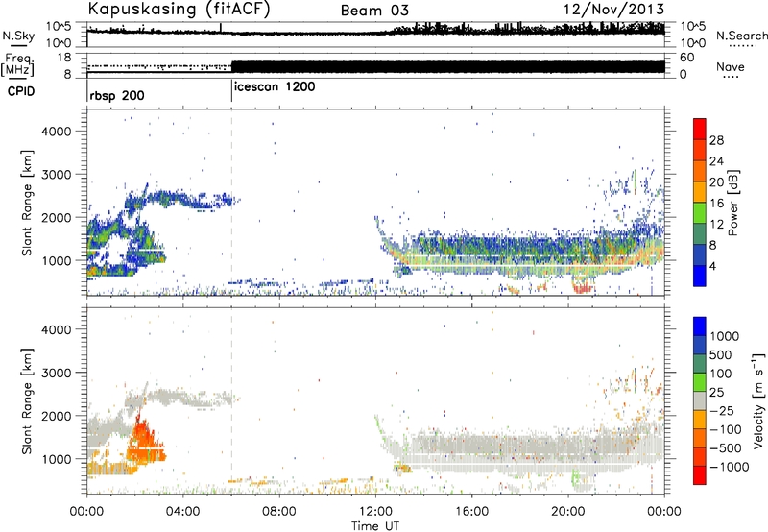Click the Time UT axis title
The width and height of the screenshot is (768, 532).
(375, 525)
